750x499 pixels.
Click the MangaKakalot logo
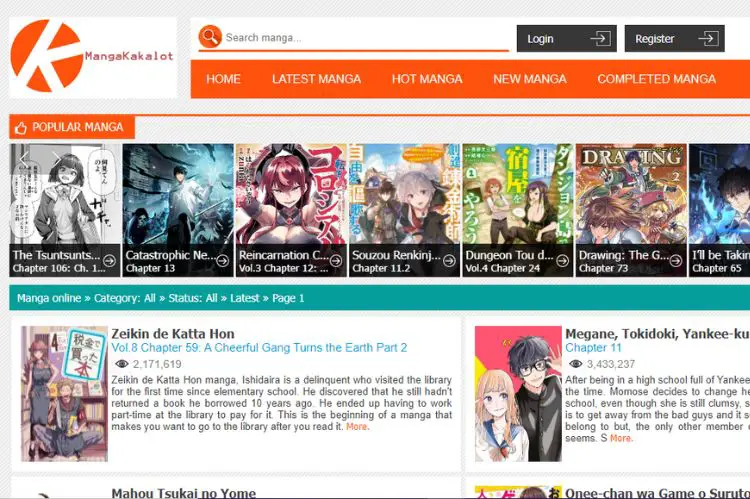(x=93, y=57)
